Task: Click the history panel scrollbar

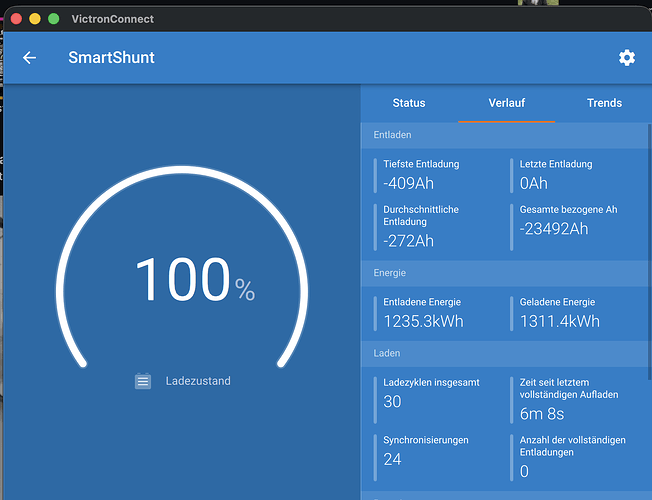Action: click(x=650, y=252)
